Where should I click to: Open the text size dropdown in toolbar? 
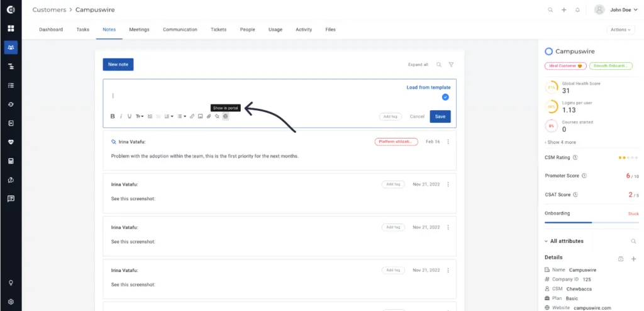coord(140,116)
